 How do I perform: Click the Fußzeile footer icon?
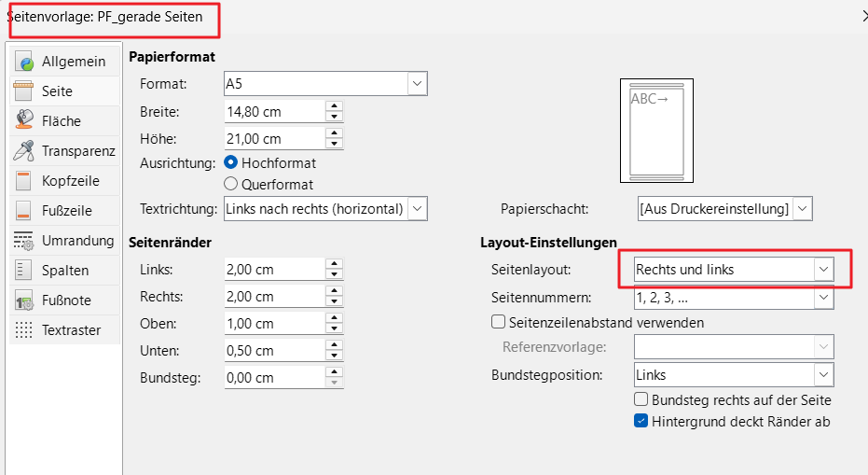point(23,211)
